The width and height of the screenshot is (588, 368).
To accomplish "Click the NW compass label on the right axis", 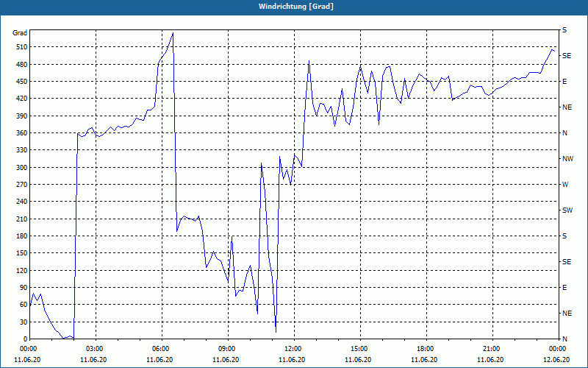I will pos(567,159).
